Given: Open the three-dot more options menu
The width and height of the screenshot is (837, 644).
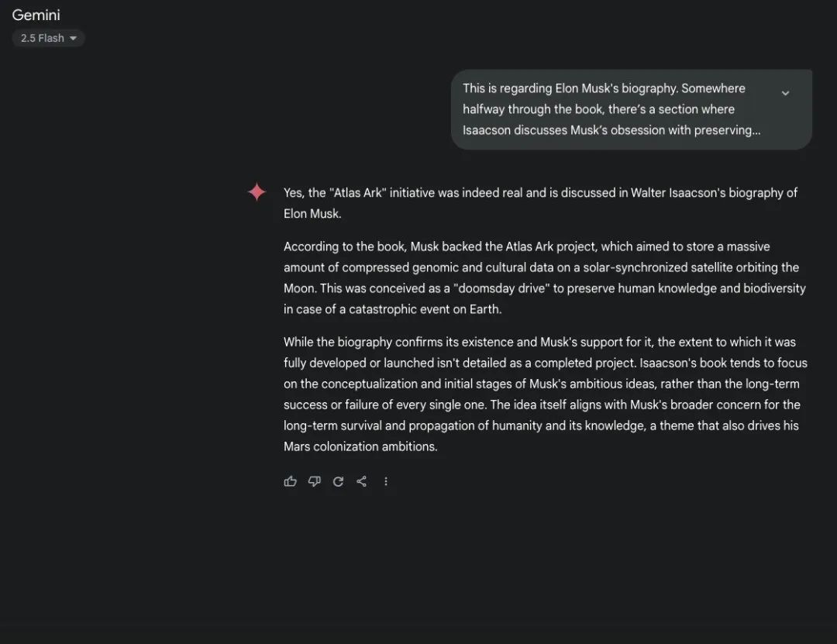Looking at the screenshot, I should [x=385, y=481].
